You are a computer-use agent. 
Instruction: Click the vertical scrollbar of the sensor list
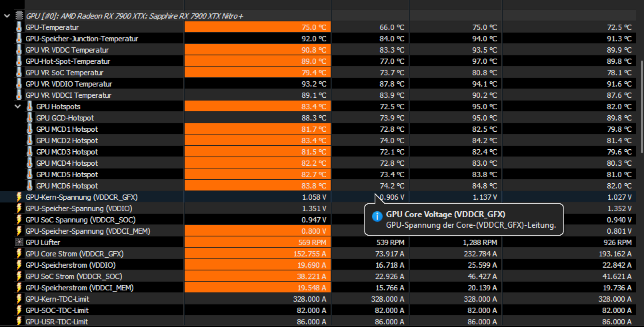pos(641,109)
